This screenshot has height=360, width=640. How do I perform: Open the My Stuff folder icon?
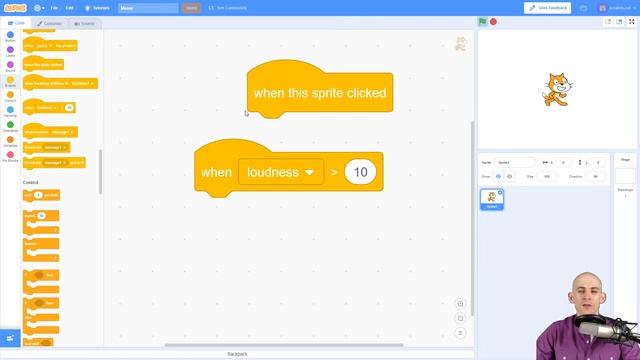584,8
